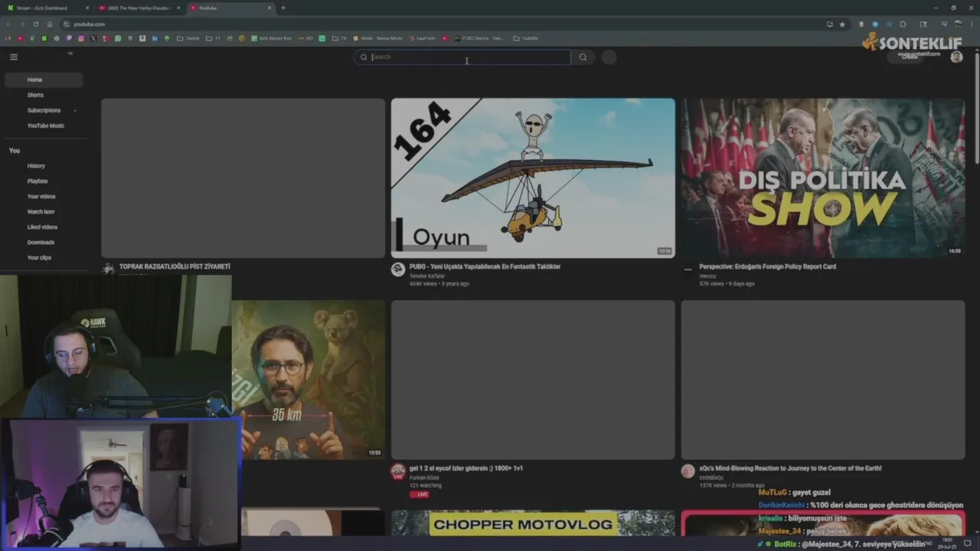Open the koala 35 km video thumbnail
The image size is (980, 551).
click(309, 380)
